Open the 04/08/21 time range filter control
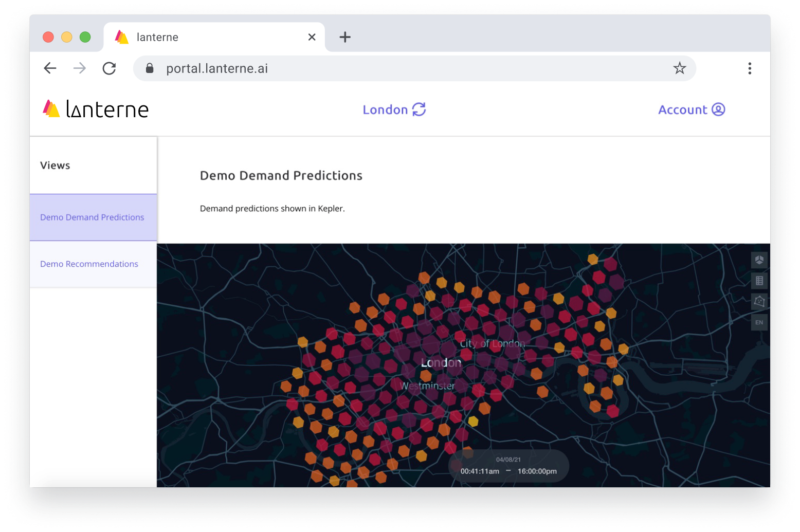The width and height of the screenshot is (800, 532). pyautogui.click(x=508, y=465)
